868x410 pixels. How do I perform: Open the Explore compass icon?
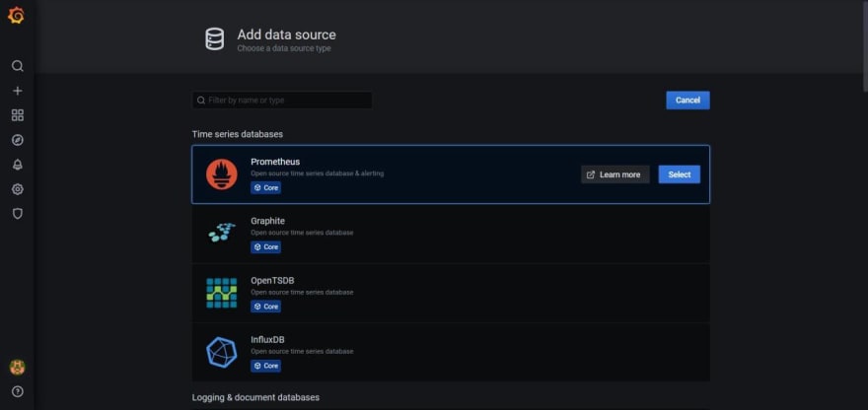coord(17,140)
